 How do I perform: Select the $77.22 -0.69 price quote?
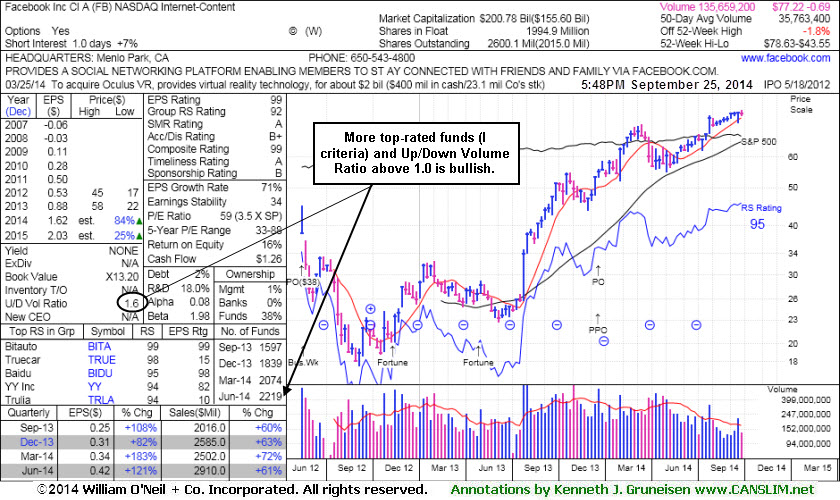pyautogui.click(x=801, y=7)
